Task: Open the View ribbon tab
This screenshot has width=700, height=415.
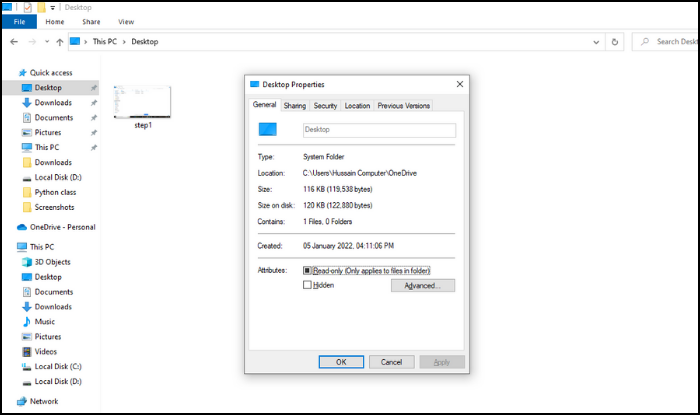Action: pyautogui.click(x=126, y=22)
